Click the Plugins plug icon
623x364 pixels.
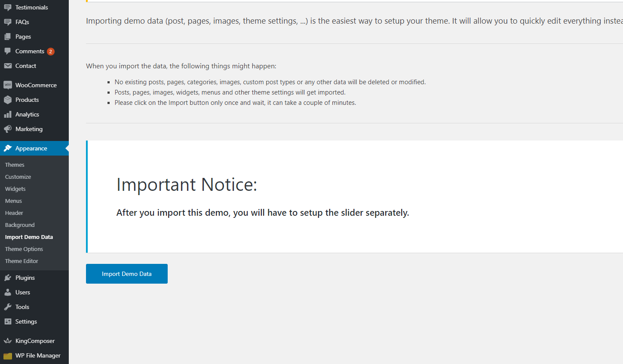8,278
